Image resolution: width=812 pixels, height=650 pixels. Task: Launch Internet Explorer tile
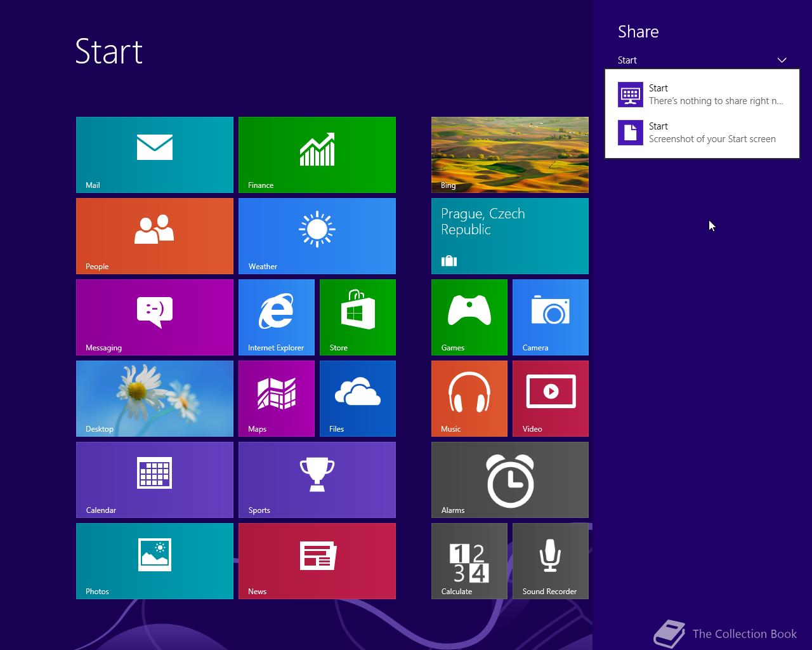click(277, 317)
